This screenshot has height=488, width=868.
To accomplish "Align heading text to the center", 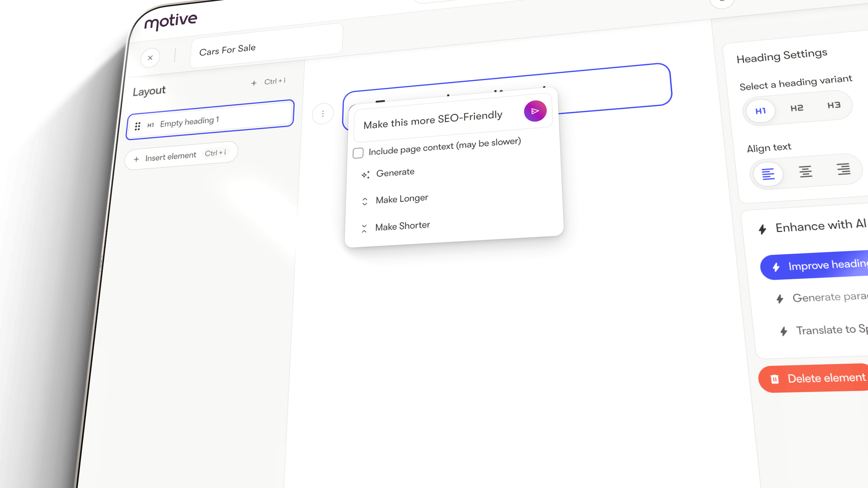I will coord(805,171).
